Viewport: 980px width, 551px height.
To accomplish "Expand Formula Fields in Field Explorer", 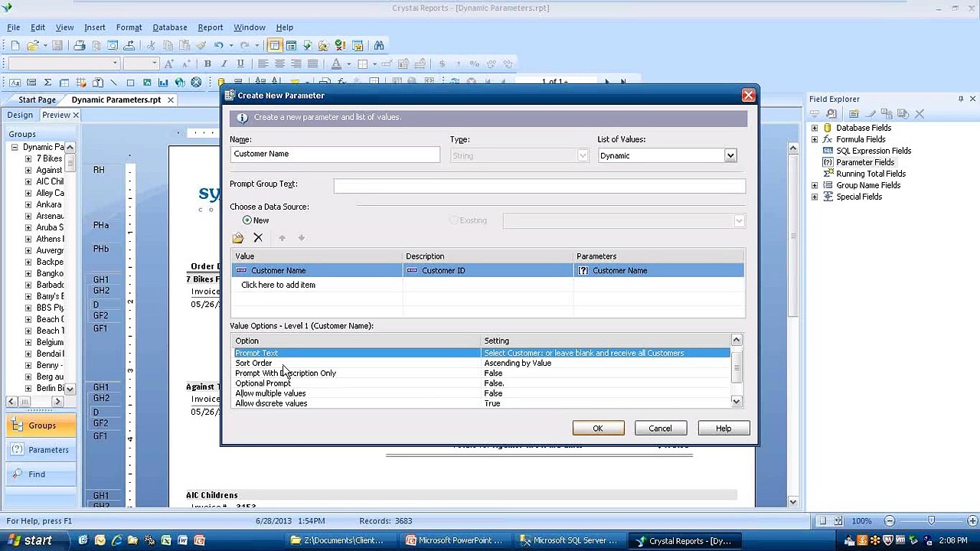I will click(815, 139).
